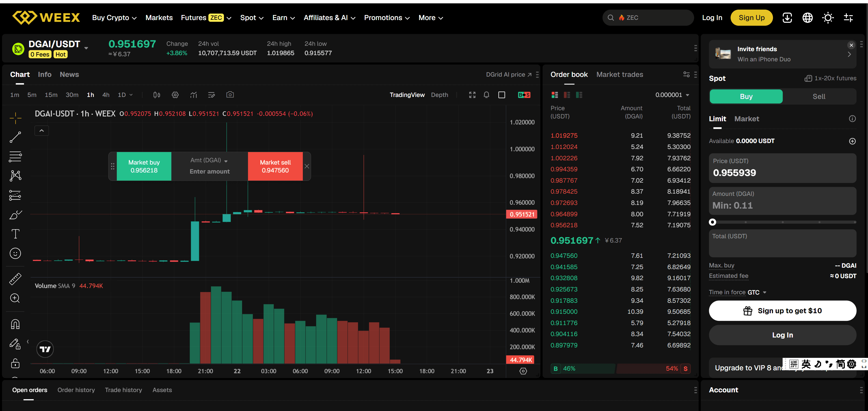Select the ruler measure tool

(15, 279)
